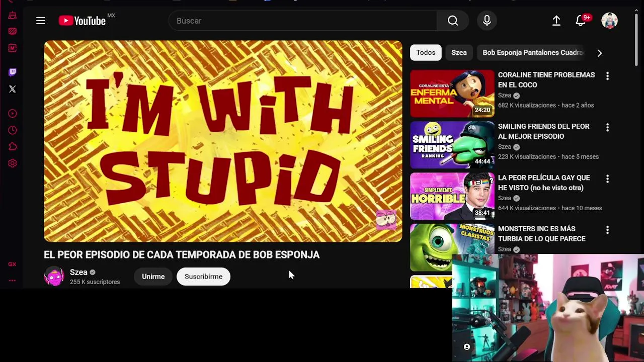Click the GX icon in the sidebar
Viewport: 644px width, 362px height.
click(x=12, y=264)
